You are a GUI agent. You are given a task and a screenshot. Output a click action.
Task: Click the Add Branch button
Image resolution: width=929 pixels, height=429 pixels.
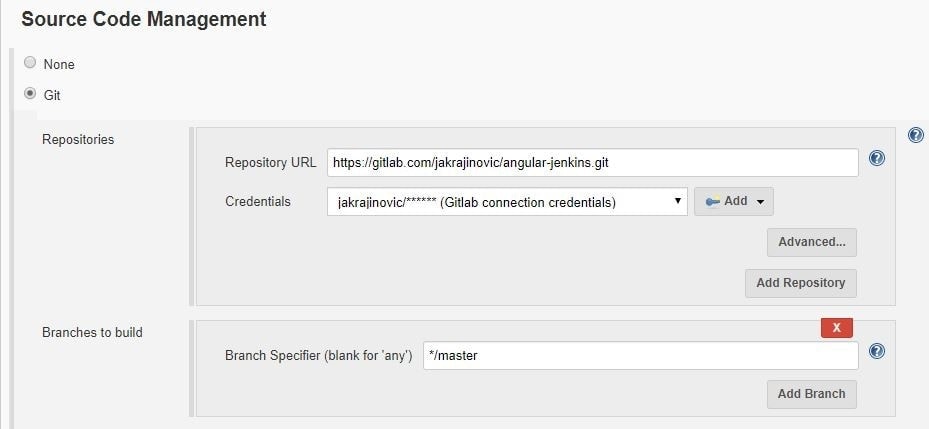[812, 395]
